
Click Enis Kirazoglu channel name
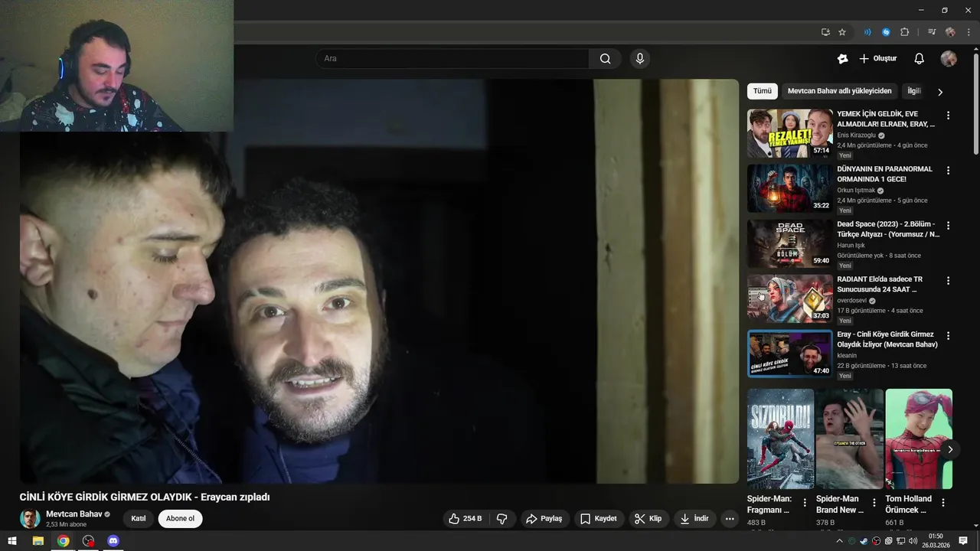tap(856, 135)
